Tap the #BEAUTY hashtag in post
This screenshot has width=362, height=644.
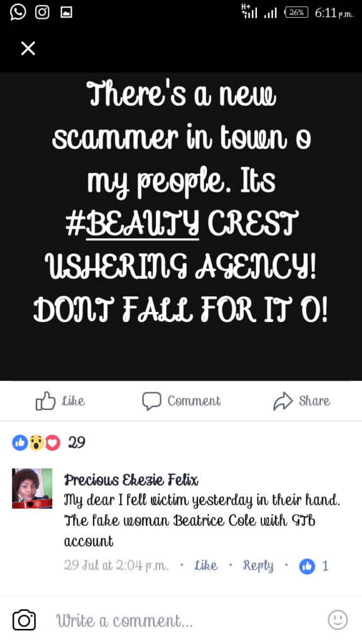coord(132,224)
